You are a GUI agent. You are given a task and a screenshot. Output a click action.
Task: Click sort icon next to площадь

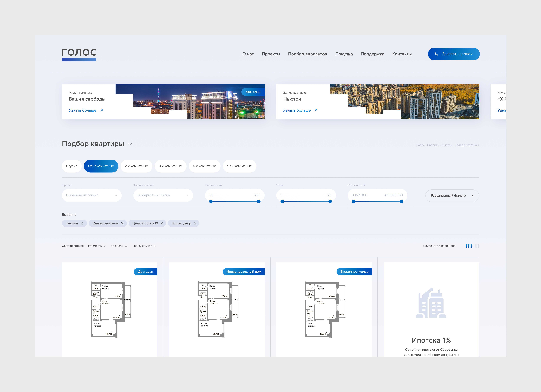[x=126, y=246]
